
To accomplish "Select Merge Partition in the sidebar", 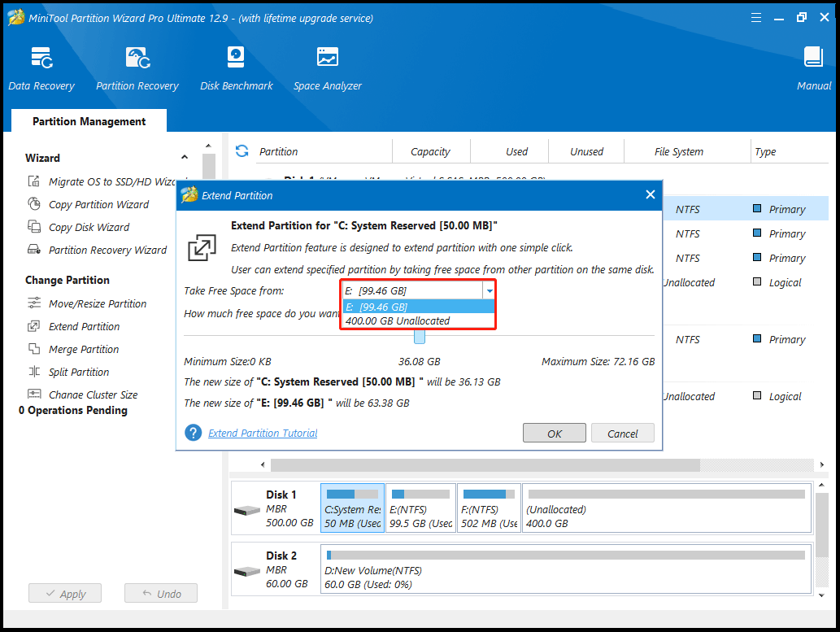I will click(x=84, y=349).
